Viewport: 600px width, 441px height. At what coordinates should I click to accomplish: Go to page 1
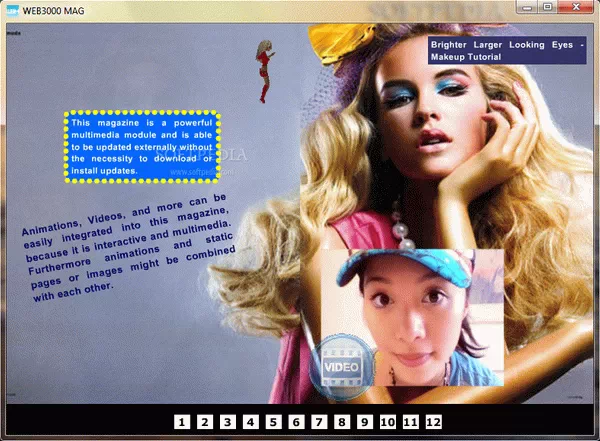pos(181,423)
